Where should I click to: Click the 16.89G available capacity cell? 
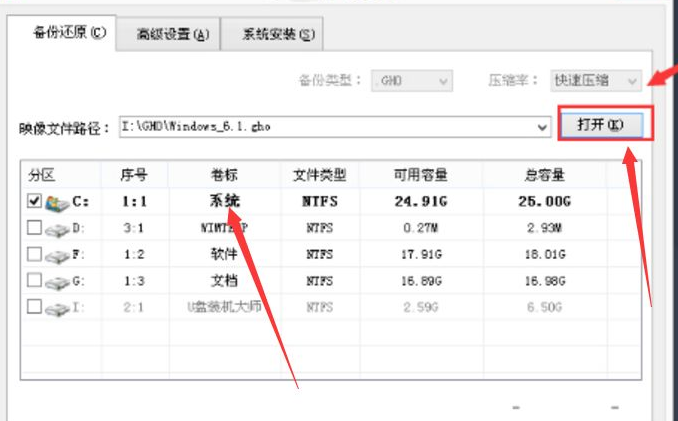(x=421, y=281)
